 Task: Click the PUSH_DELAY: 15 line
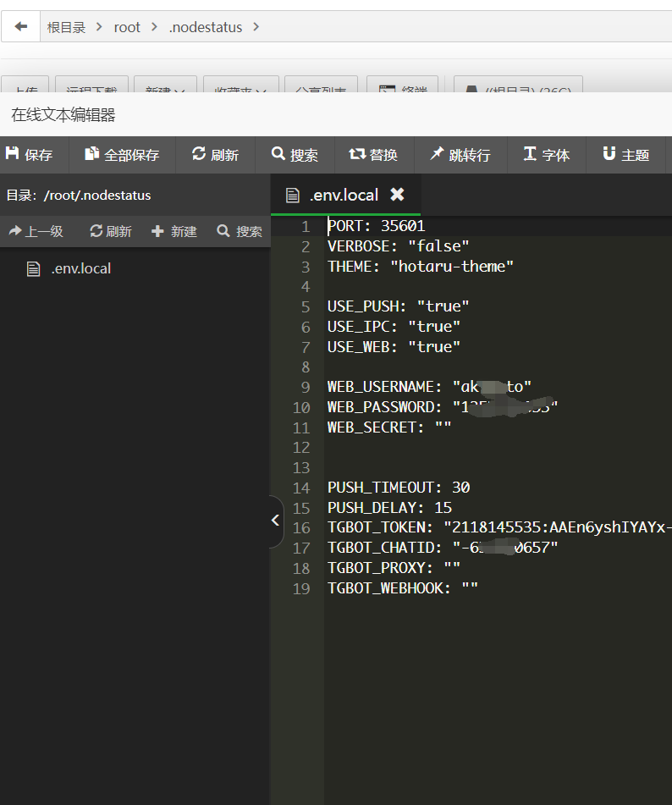pyautogui.click(x=389, y=508)
